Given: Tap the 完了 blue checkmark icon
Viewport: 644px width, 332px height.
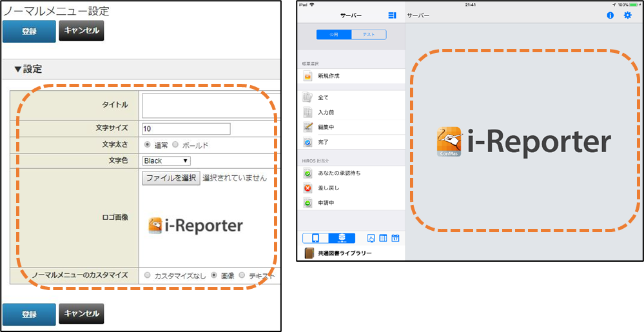Looking at the screenshot, I should click(307, 142).
